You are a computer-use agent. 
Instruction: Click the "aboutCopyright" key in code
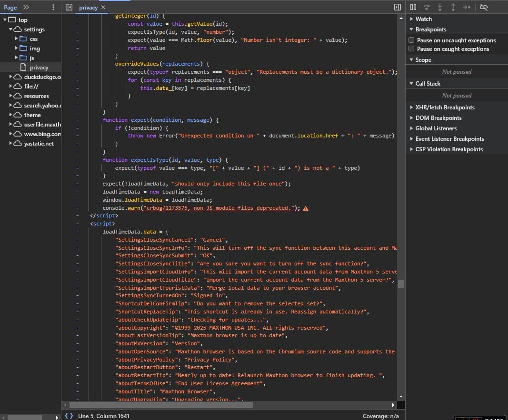(140, 328)
